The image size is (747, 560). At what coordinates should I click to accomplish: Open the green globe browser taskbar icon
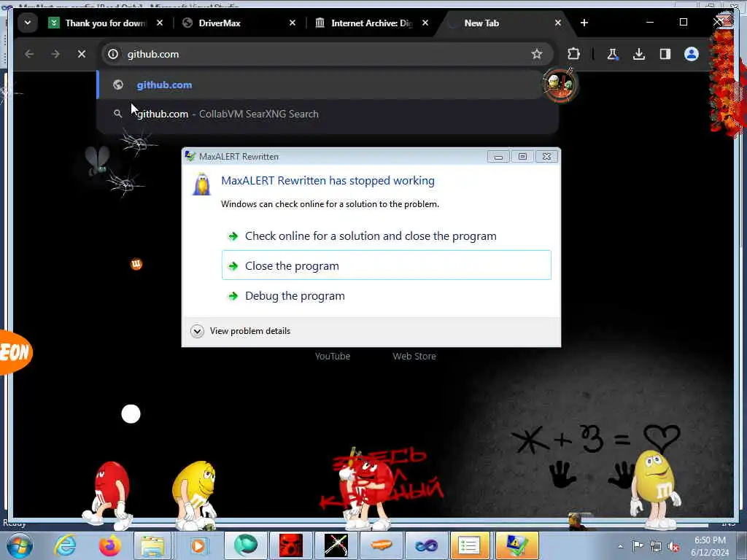246,545
